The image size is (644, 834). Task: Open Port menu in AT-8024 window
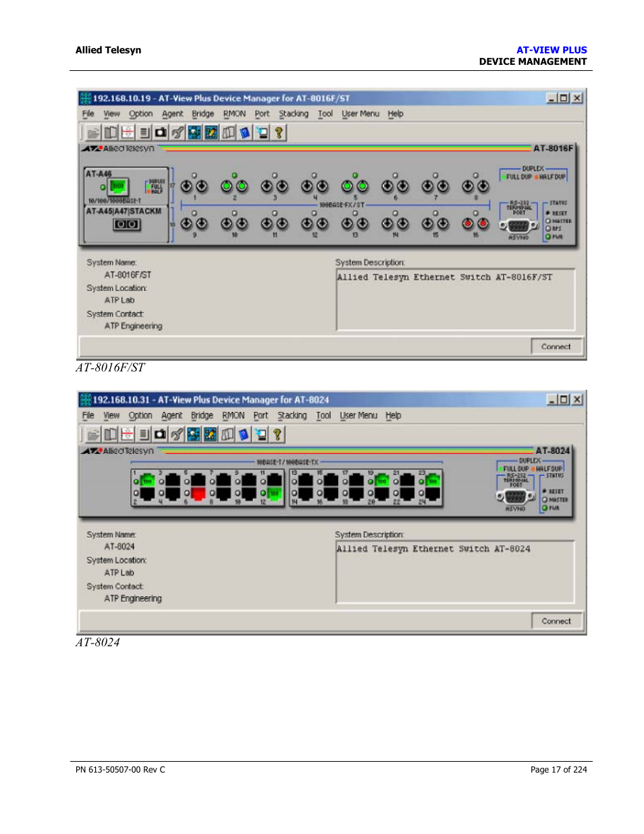tap(261, 415)
